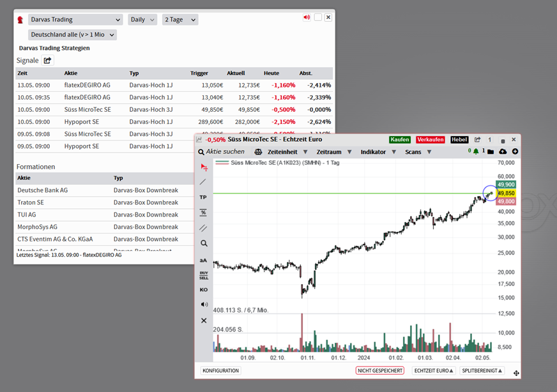Click the Hebel button

[459, 140]
